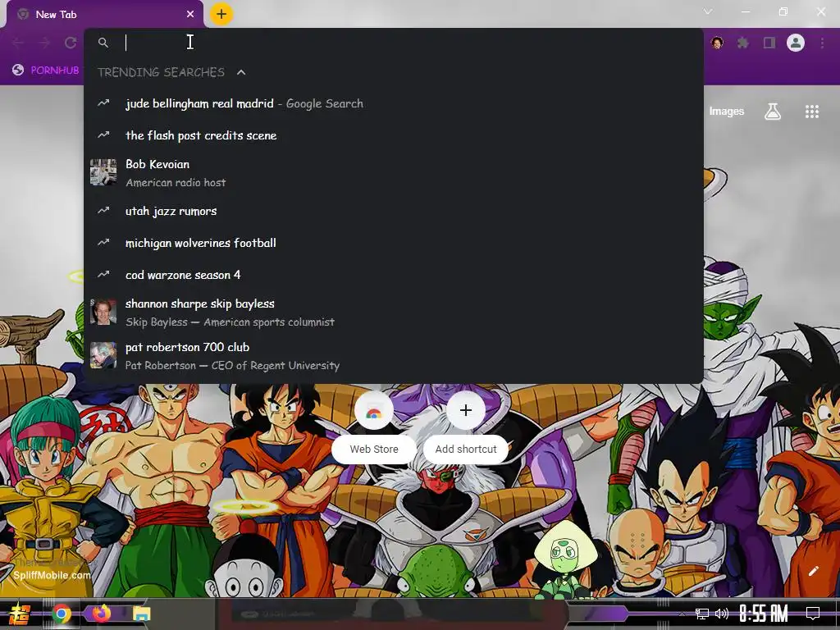840x630 pixels.
Task: Open Chrome three-dot menu
Action: 822,43
